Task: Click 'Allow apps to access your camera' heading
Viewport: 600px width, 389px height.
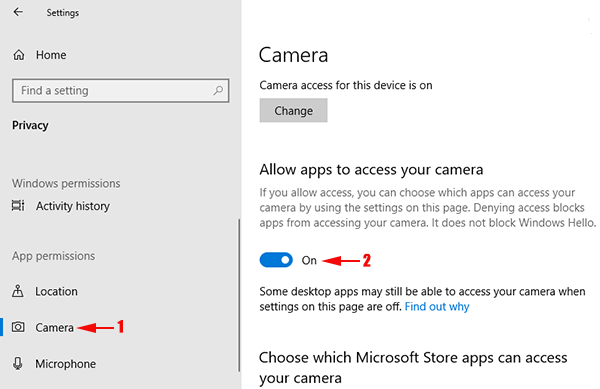Action: (x=371, y=169)
